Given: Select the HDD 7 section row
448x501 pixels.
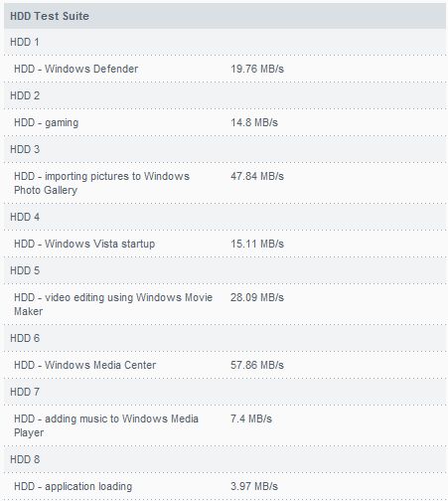Looking at the screenshot, I should pos(224,392).
